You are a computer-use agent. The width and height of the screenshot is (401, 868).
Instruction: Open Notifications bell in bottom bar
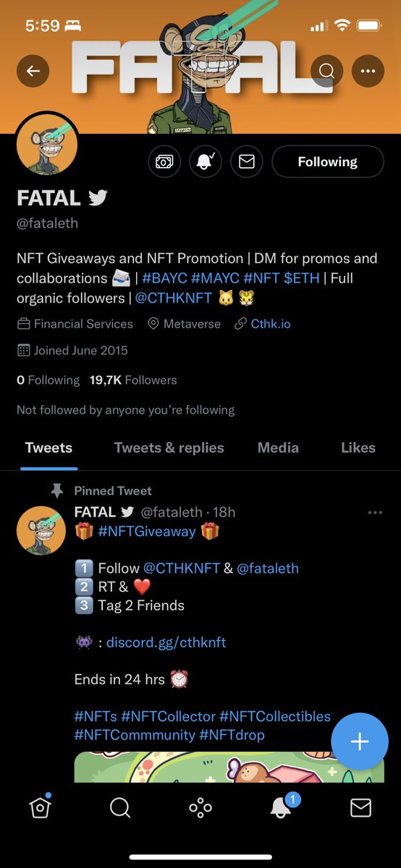pos(282,807)
